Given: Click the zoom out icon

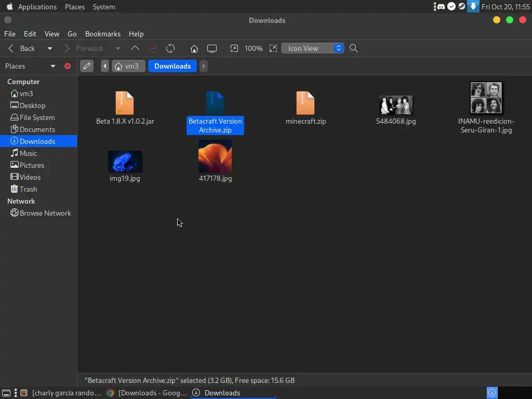Looking at the screenshot, I should (234, 48).
